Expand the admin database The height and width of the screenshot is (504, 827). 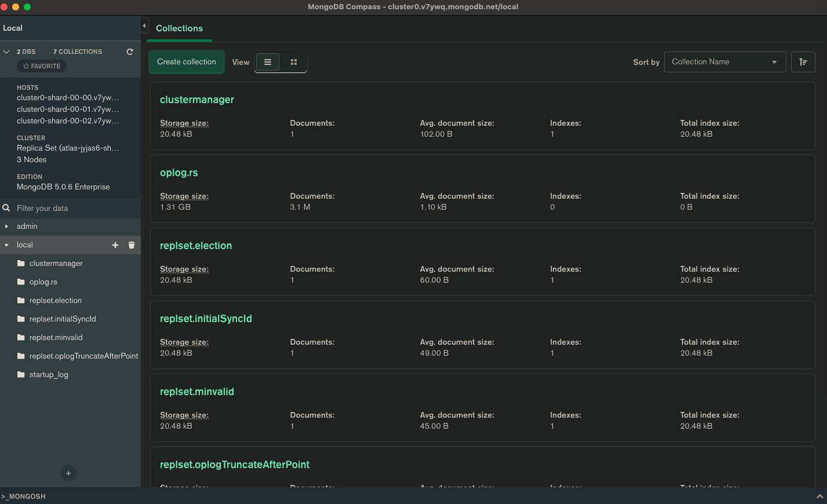point(6,227)
